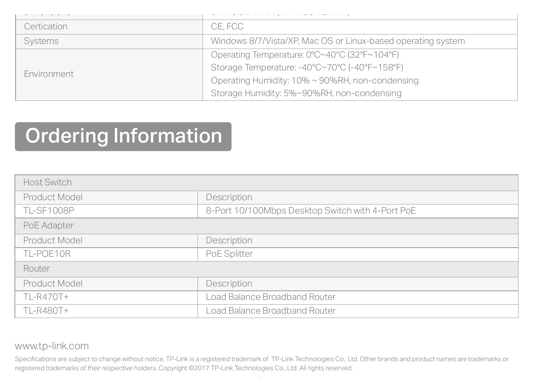The image size is (533, 392).
Task: Click the 8-Port 10/100Mbps Desktop Switch description
Action: pyautogui.click(x=311, y=211)
